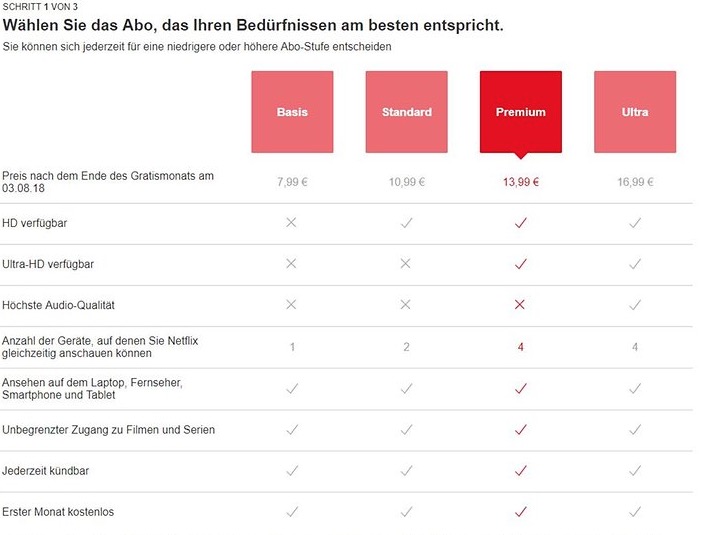Click the red X for Premium Audio-Qualität
The height and width of the screenshot is (535, 709).
click(520, 304)
